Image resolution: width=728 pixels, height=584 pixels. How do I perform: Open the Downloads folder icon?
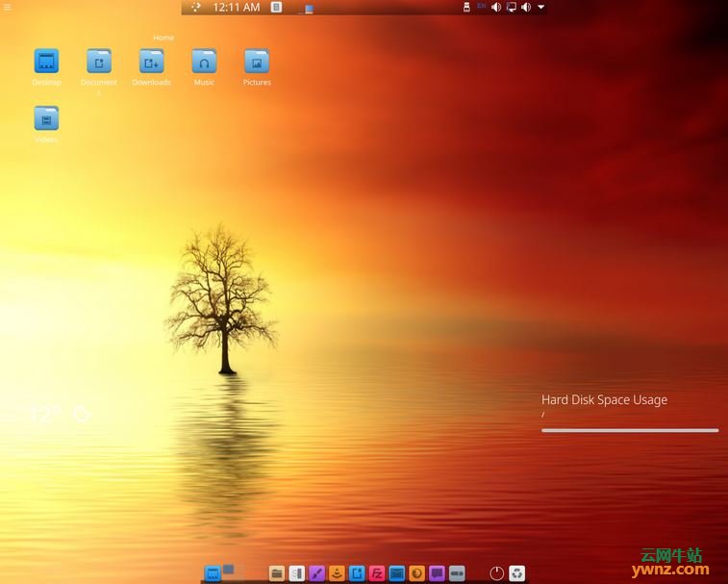coord(151,62)
